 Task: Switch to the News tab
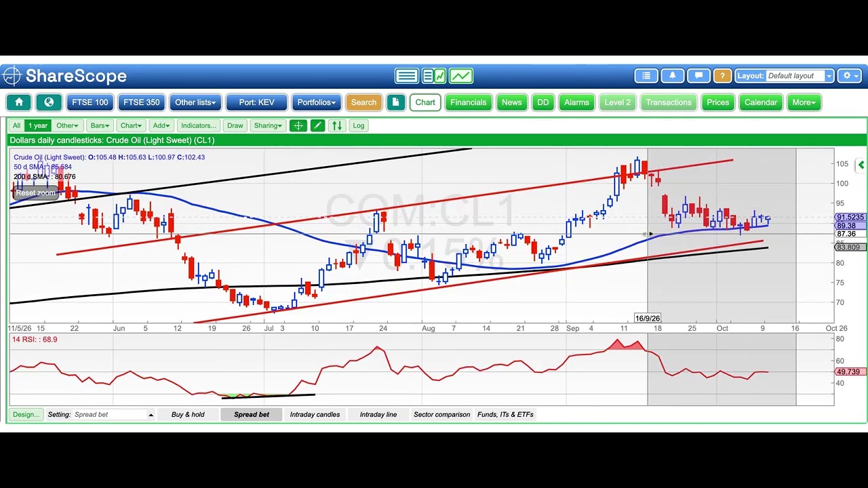pos(512,102)
